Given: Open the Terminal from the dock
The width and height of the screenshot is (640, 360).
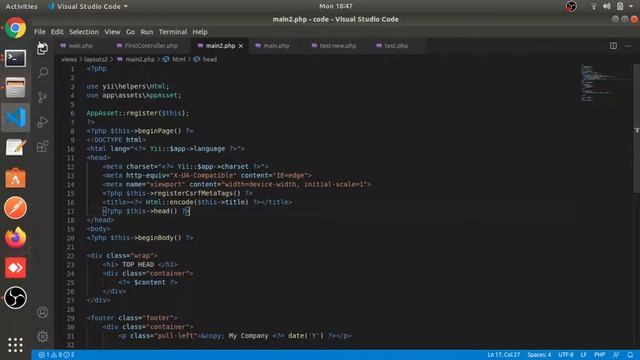Looking at the screenshot, I should (x=16, y=58).
